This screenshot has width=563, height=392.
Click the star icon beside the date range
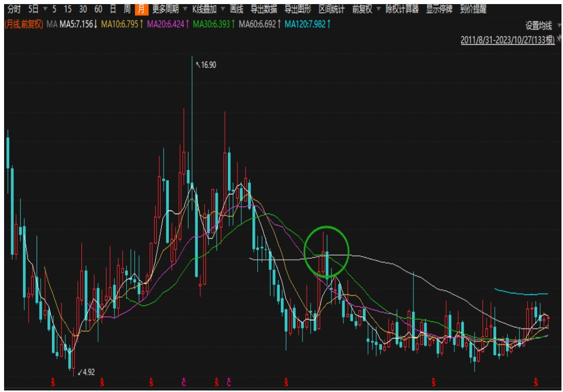(559, 39)
